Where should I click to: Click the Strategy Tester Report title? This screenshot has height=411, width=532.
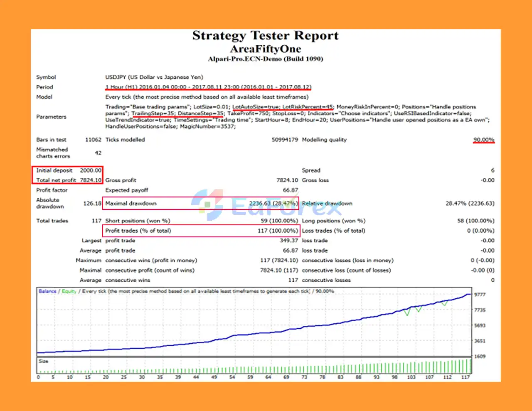[x=265, y=36]
